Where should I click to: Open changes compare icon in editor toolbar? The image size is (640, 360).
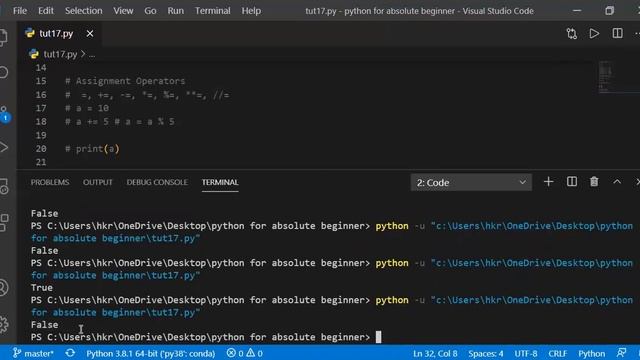572,33
